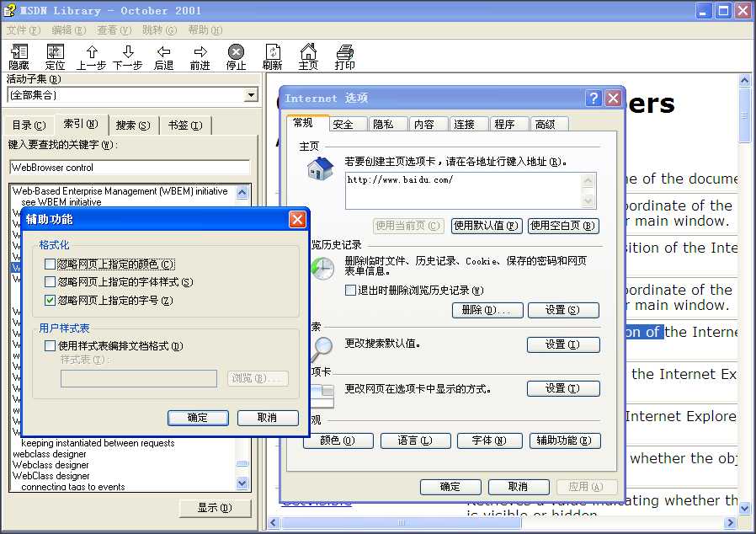Click the 隐藏 (Hide) toolbar icon
The image size is (756, 534).
click(x=19, y=57)
